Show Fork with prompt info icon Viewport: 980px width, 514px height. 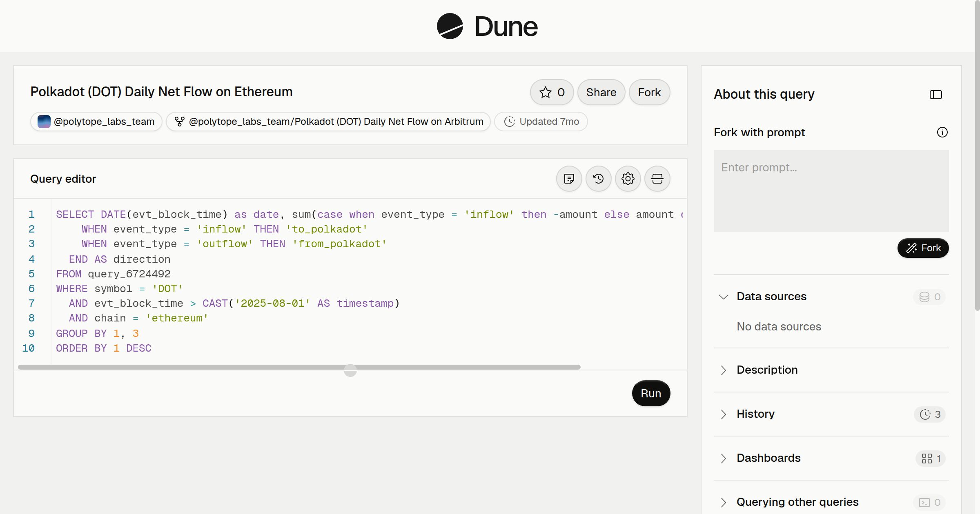942,132
